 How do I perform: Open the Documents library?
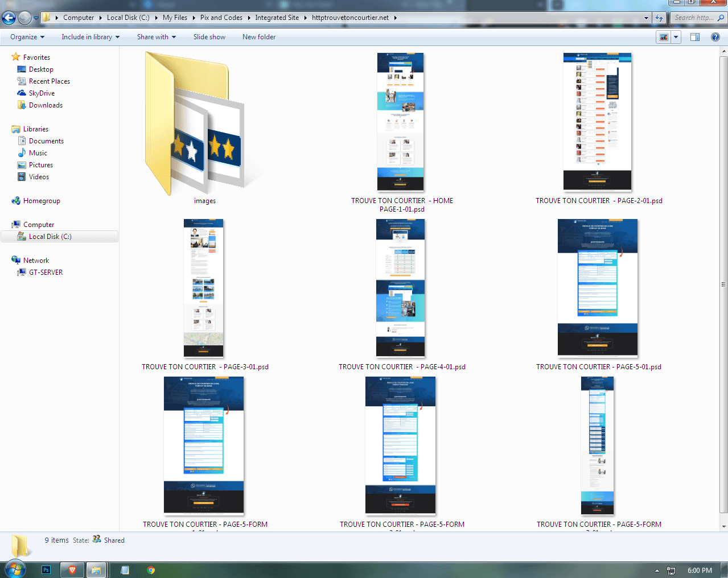click(x=40, y=141)
